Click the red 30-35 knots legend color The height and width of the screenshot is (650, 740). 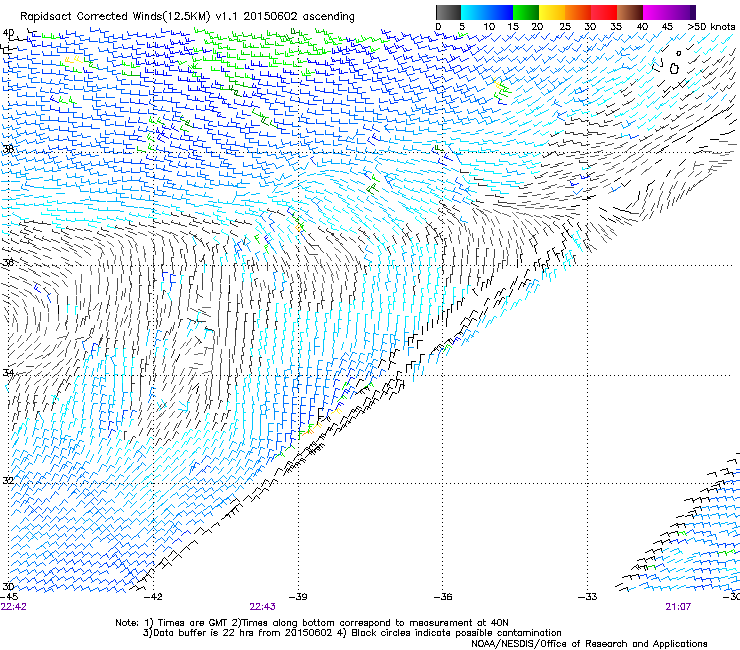tap(604, 12)
